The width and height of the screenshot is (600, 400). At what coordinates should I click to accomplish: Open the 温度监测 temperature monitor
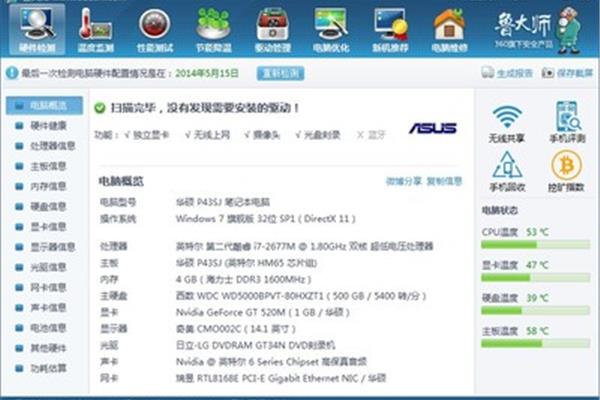coord(96,30)
